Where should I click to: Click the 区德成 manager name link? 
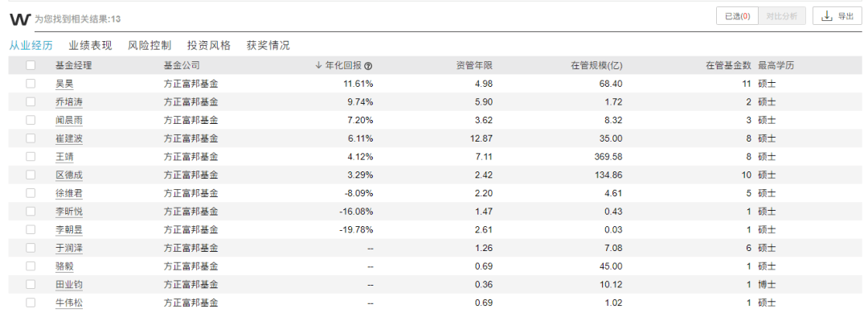click(69, 175)
